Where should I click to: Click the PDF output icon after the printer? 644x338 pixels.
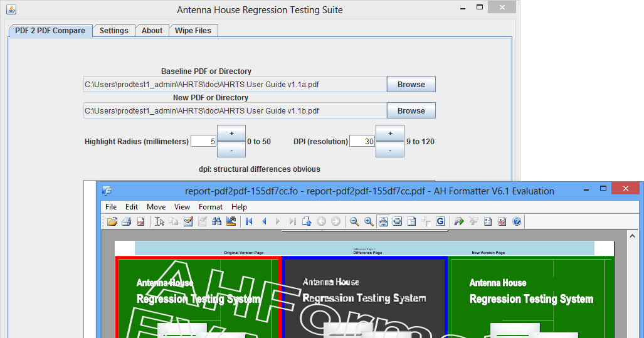(x=140, y=222)
